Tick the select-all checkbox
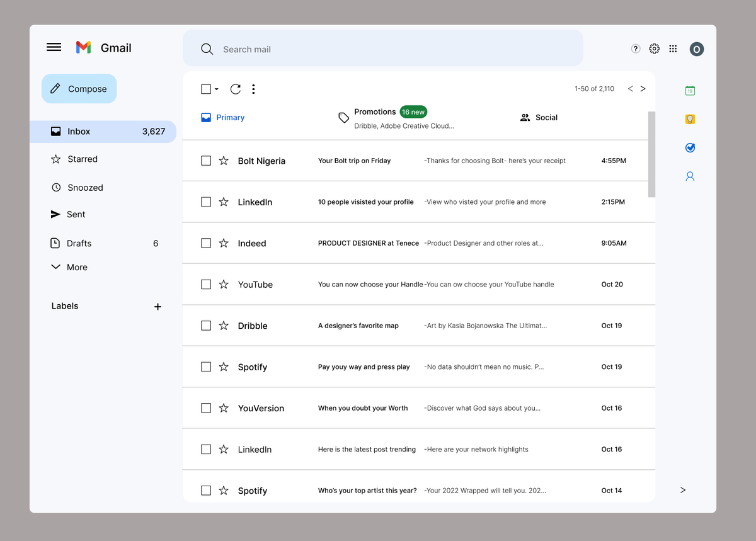 [206, 89]
